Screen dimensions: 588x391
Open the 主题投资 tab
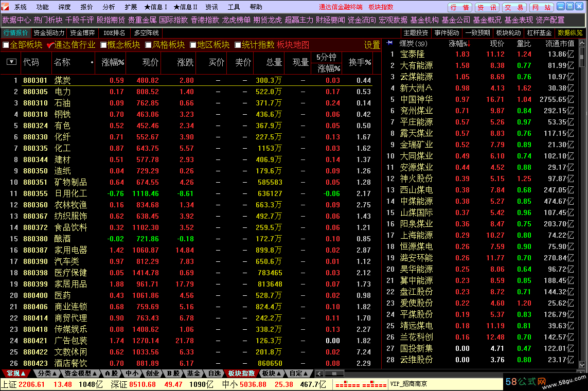(416, 33)
